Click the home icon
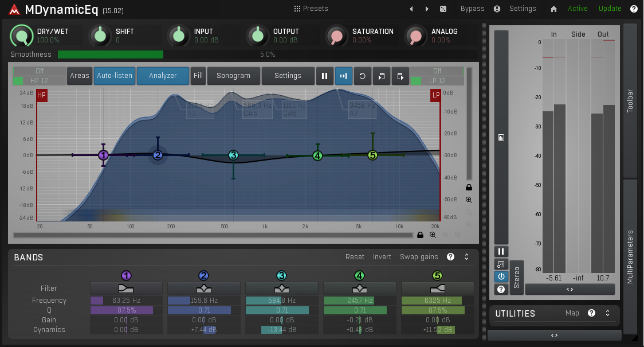The height and width of the screenshot is (347, 644). tap(553, 9)
